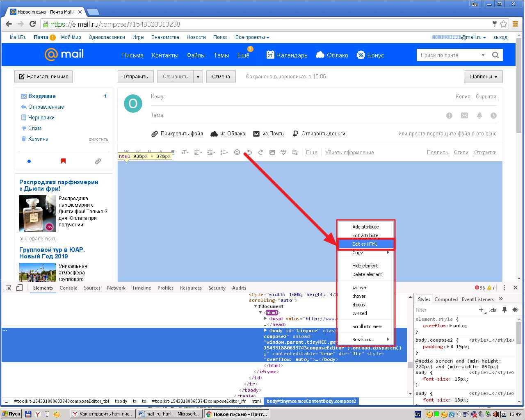Toggle the .cls element classes button

coord(493,310)
